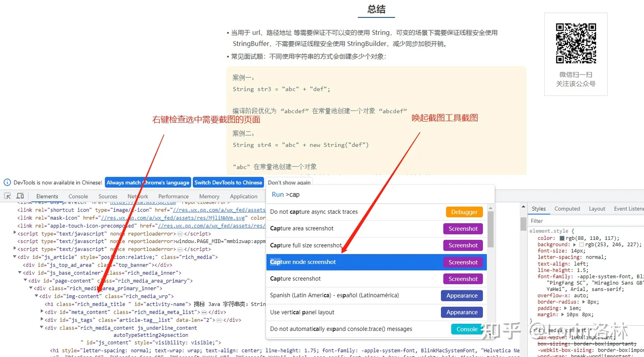Click the ellipsis badge in js_tags div
The width and height of the screenshot is (644, 357).
tap(219, 320)
